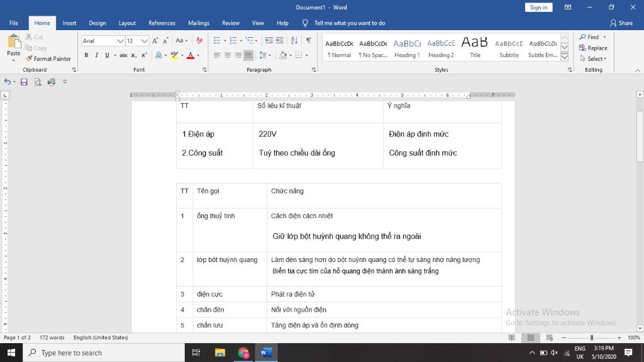Undo last action in quick toolbar
644x362 pixels.
7,82
